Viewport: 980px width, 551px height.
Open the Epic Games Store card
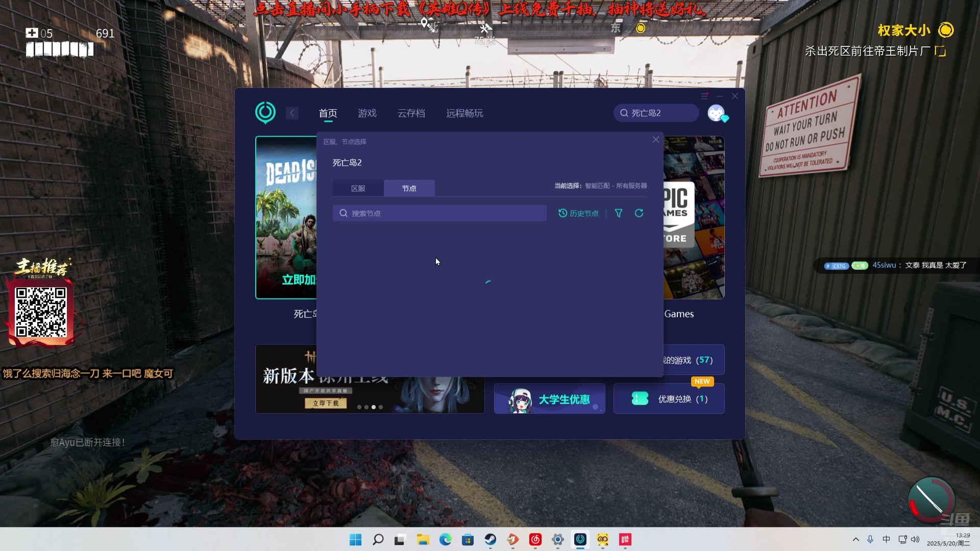[x=694, y=217]
